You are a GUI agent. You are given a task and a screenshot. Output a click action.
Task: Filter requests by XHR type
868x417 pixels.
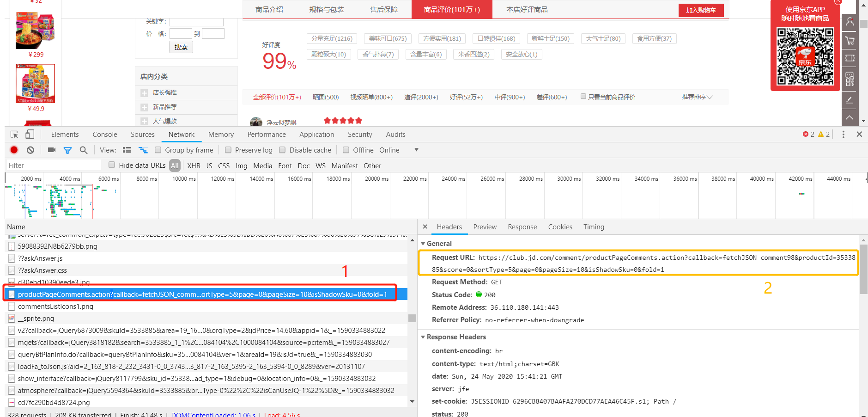194,166
